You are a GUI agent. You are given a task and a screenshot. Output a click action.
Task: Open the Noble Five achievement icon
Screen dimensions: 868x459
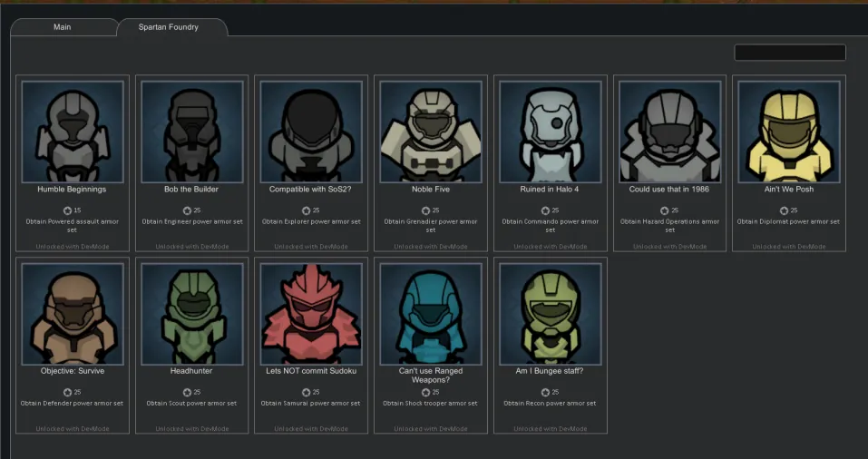431,132
